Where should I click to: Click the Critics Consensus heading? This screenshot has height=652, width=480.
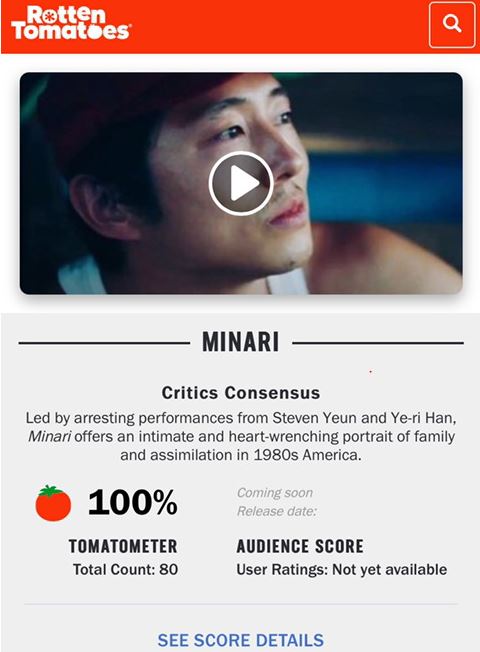point(241,393)
